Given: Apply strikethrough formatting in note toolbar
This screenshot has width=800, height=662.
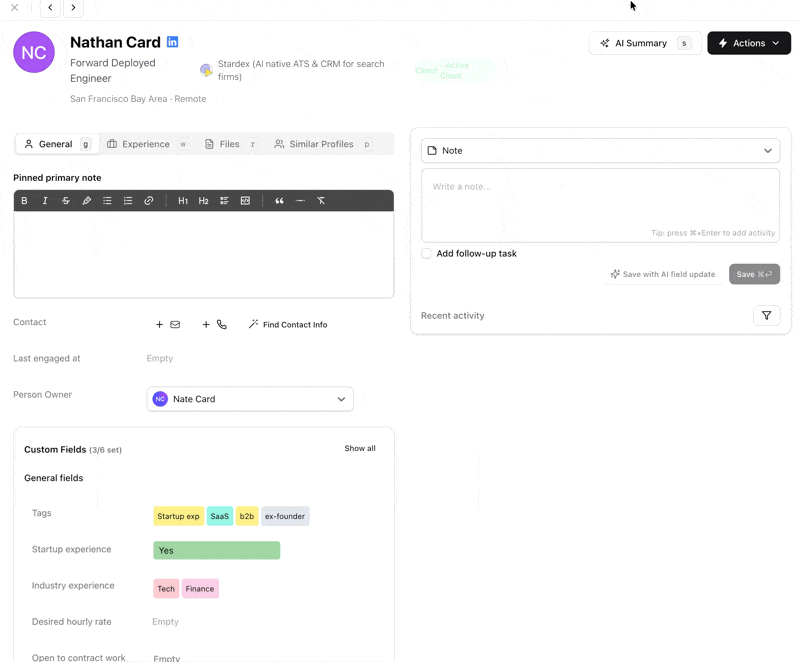Looking at the screenshot, I should (x=66, y=200).
